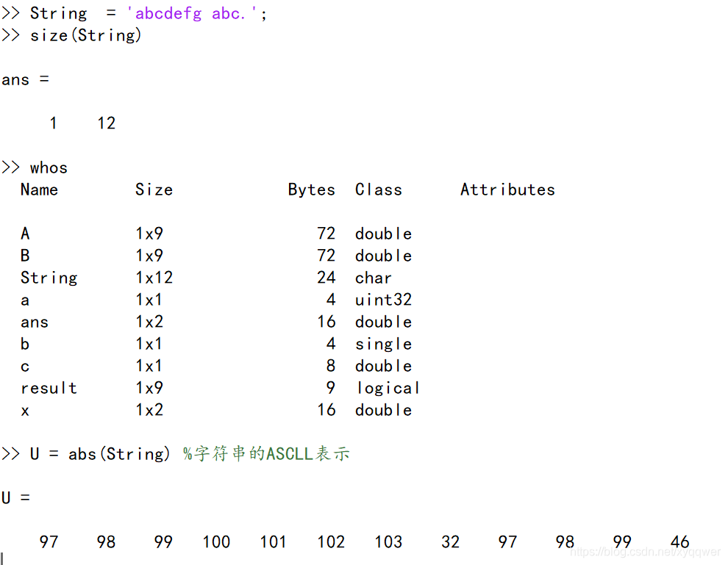
Task: Click the value 46 in U output
Action: point(679,542)
